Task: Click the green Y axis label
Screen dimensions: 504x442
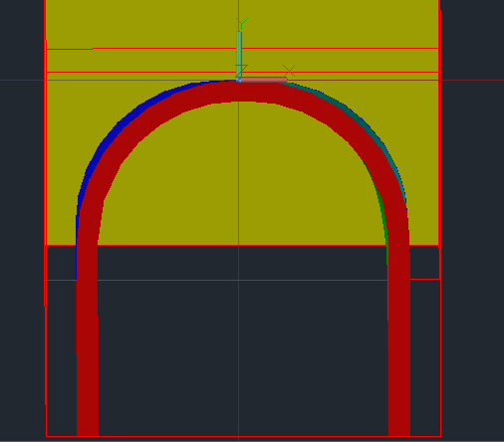Action: (242, 23)
